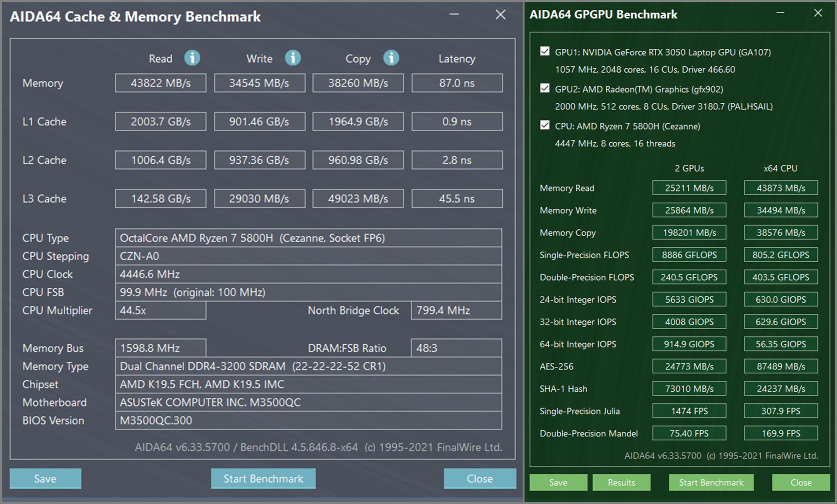The width and height of the screenshot is (837, 504).
Task: Click the Single-Precision FLOPS 8886 GFLOPS cell
Action: click(689, 255)
